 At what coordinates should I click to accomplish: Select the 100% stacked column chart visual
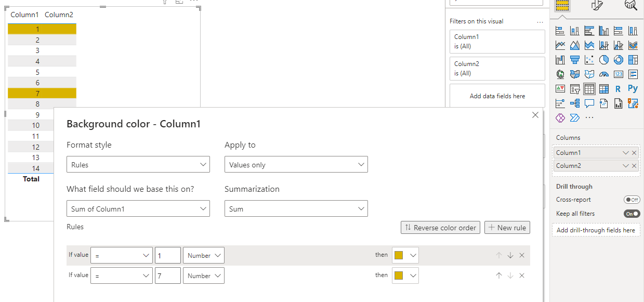(x=633, y=31)
